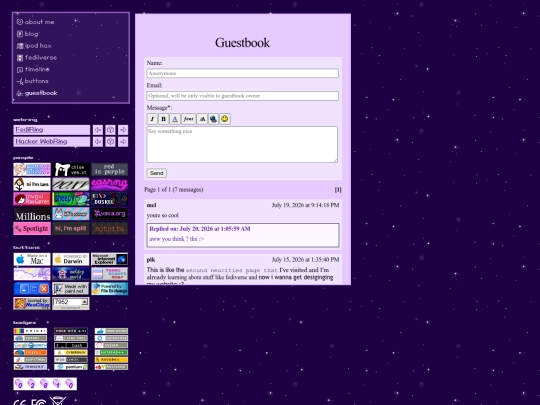Click the Powered by File Exchange badge
540x405 pixels.
point(110,289)
